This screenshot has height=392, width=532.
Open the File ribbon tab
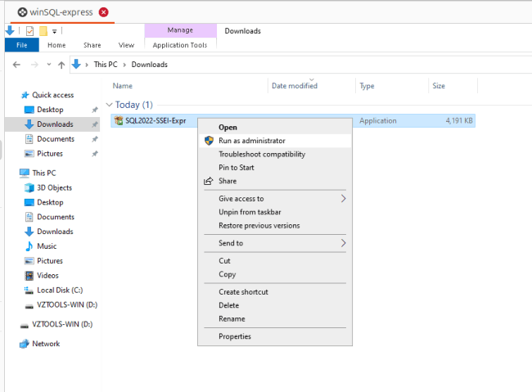[21, 45]
